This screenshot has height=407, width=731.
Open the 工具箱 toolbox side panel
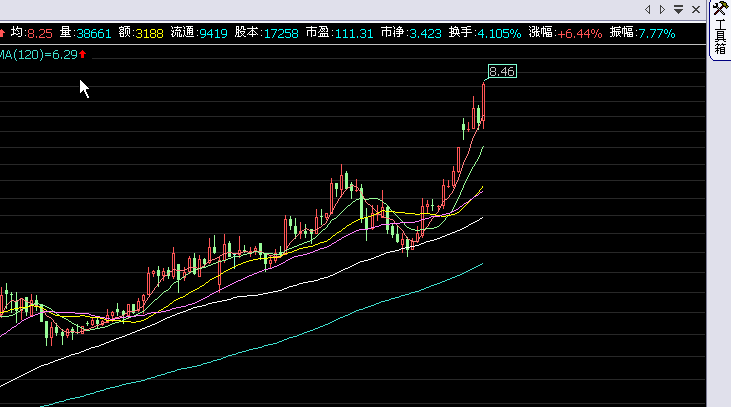coord(720,30)
